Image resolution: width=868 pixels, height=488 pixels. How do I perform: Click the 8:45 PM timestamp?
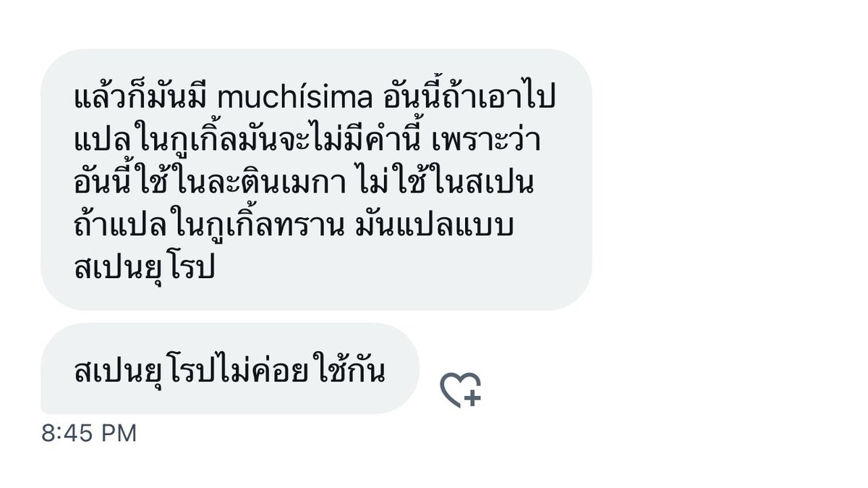pos(89,433)
